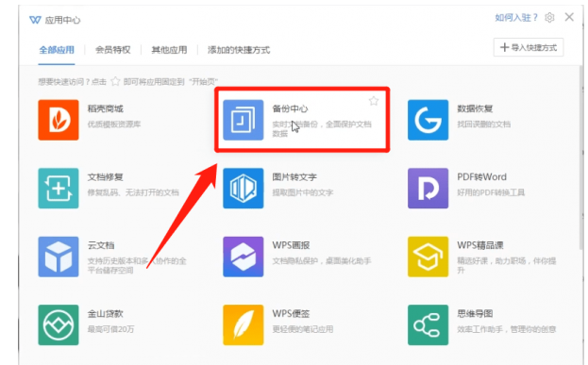Screen dimensions: 588x365
Task: Open the 云文档 cloud documents icon
Action: coord(59,257)
